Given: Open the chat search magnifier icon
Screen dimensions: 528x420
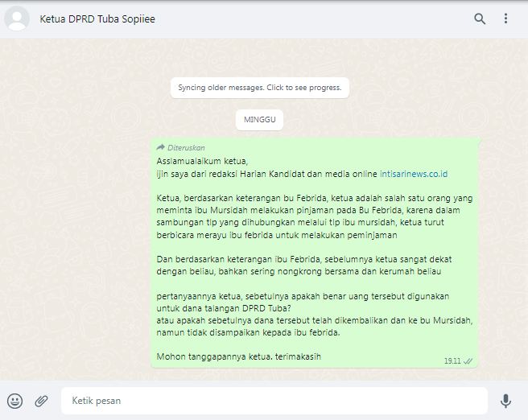Looking at the screenshot, I should 480,19.
